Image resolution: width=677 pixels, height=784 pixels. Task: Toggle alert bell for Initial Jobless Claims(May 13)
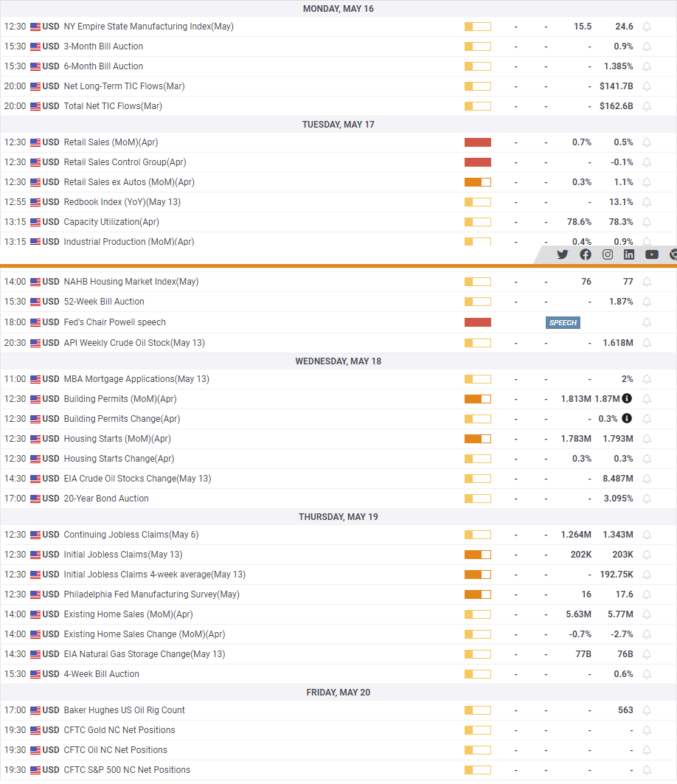click(647, 555)
